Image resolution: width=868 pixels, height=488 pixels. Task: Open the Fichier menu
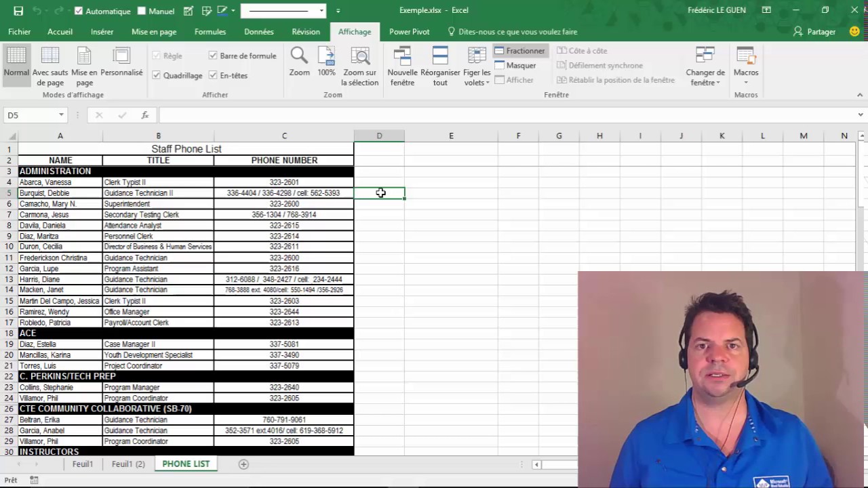point(20,32)
